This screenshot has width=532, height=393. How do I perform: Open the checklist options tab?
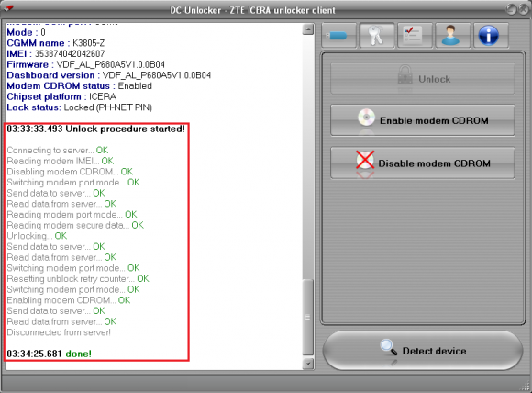tap(415, 35)
